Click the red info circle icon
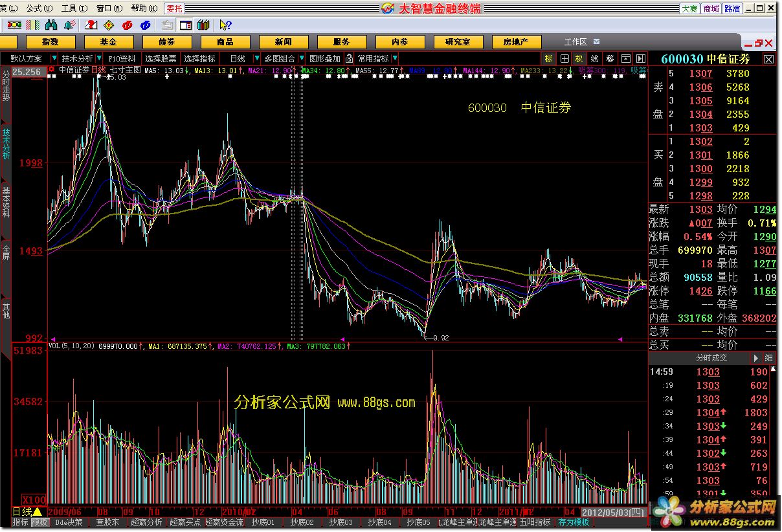782x532 pixels. (x=127, y=25)
